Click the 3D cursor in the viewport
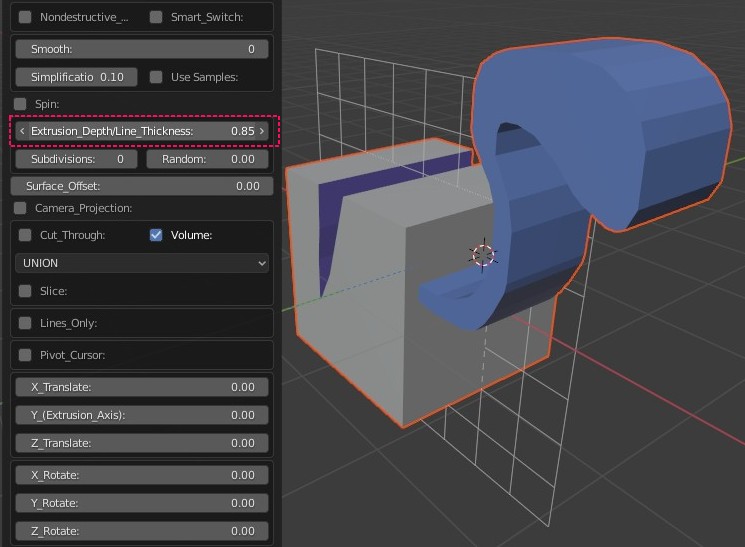Screen dimensions: 745x547 click(x=483, y=254)
